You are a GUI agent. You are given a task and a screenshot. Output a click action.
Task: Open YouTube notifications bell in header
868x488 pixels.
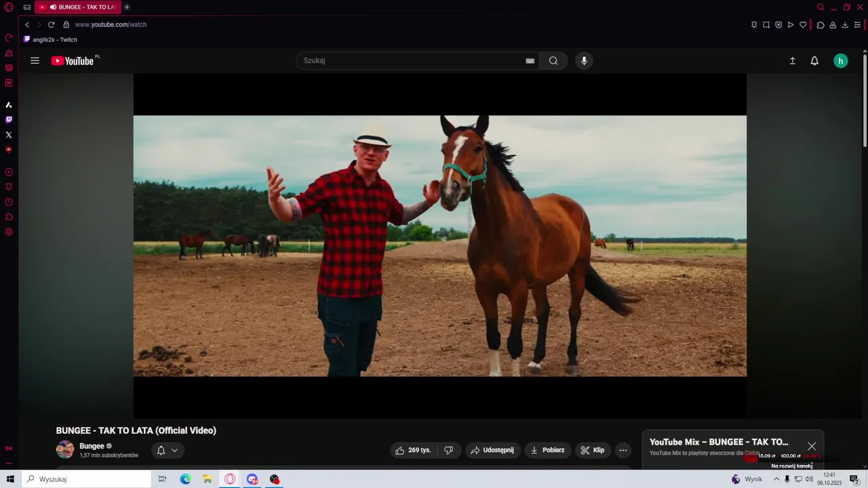tap(814, 61)
